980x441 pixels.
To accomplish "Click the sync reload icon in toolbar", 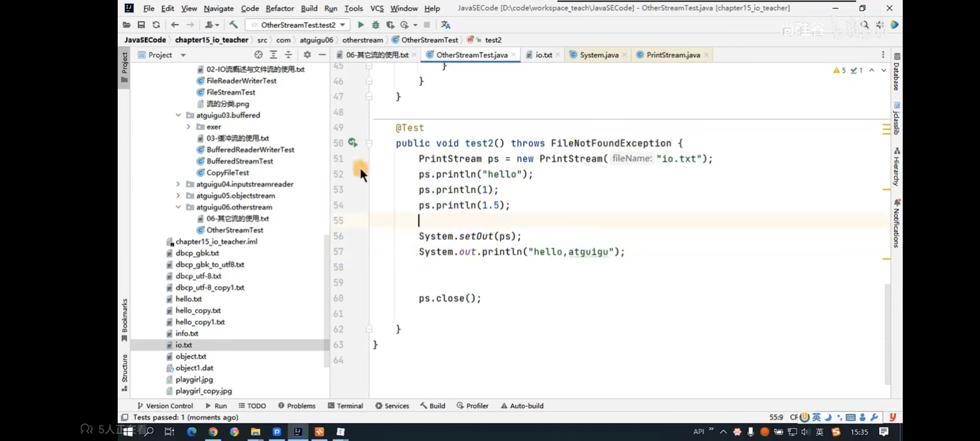I will tap(156, 25).
